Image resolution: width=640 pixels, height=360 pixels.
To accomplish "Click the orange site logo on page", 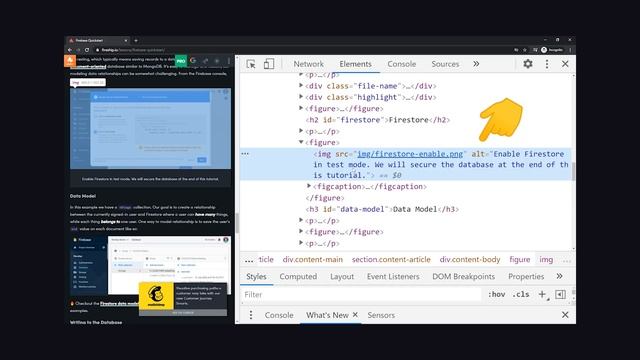I will (70, 61).
